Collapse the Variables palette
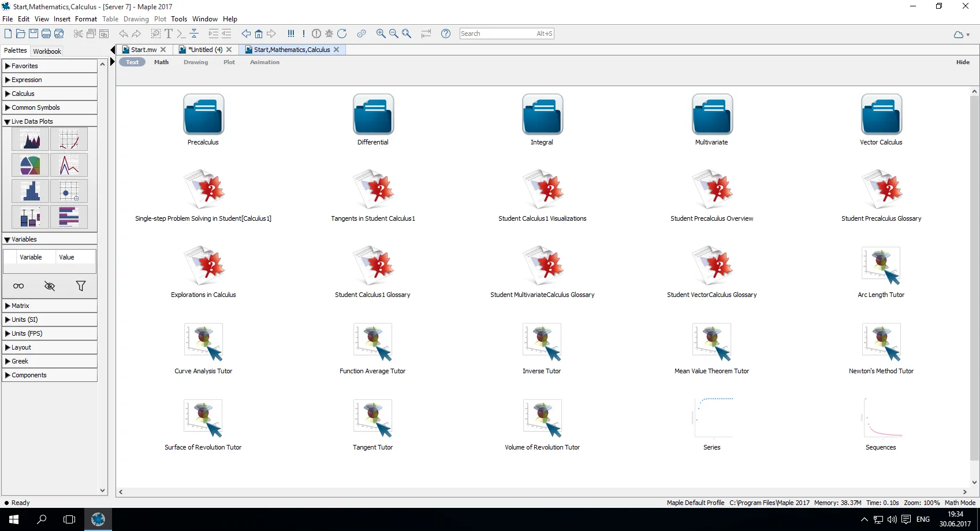 (x=50, y=239)
